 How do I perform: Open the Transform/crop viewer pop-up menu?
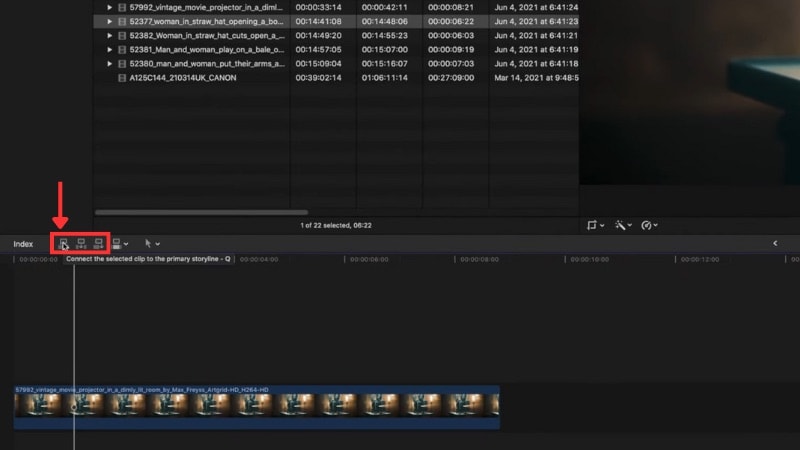click(595, 225)
